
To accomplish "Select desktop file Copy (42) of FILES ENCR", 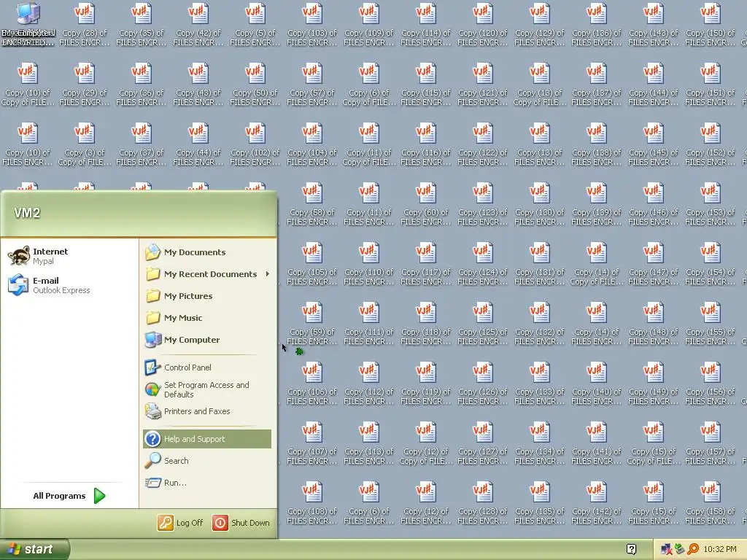I will (x=198, y=26).
